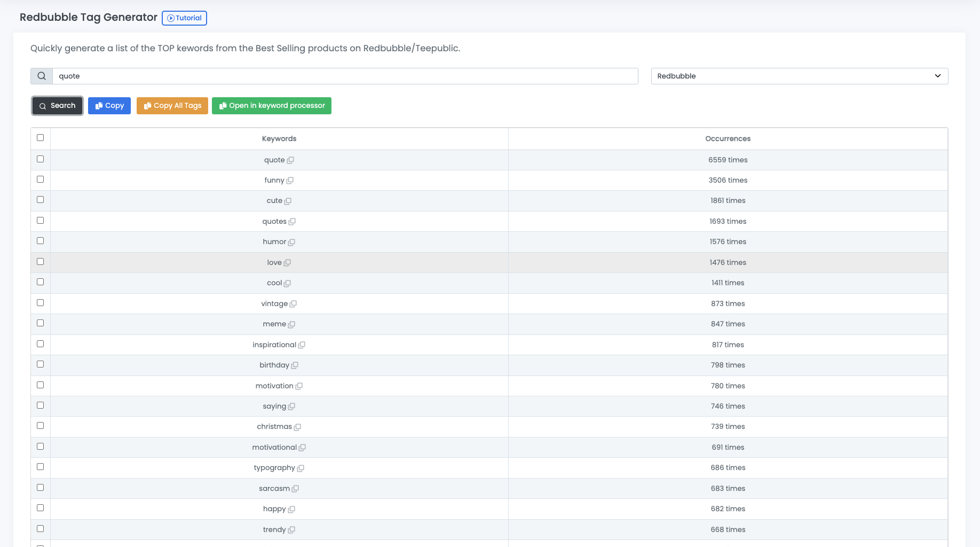Select the checkbox for the "birthday" keyword
Screen dimensions: 980x547
pyautogui.click(x=41, y=364)
